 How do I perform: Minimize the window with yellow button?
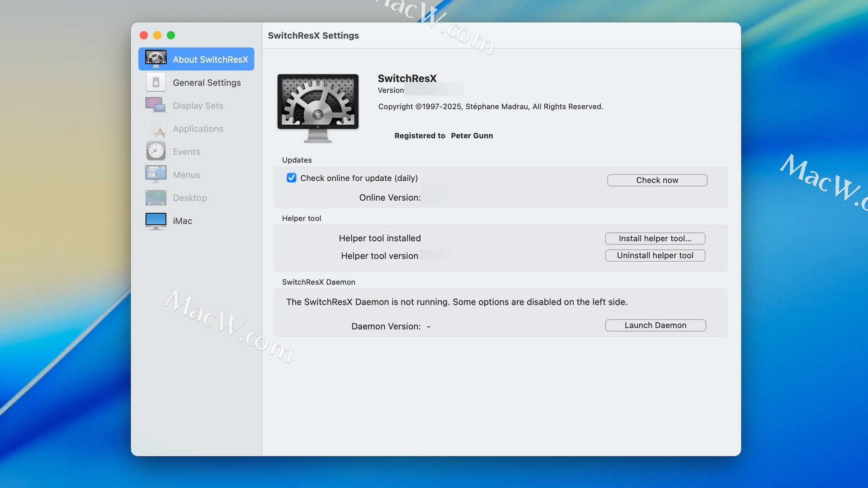pyautogui.click(x=157, y=35)
